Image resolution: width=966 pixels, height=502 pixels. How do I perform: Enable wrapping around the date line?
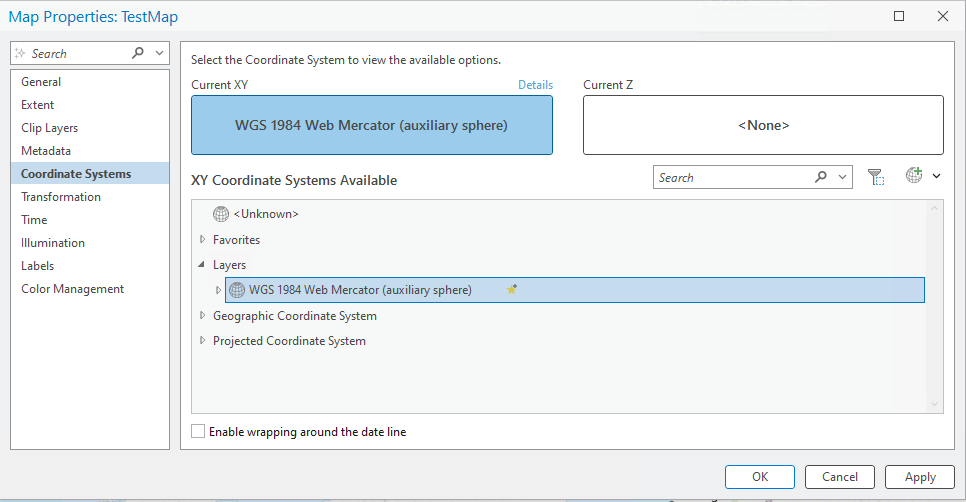pos(198,432)
